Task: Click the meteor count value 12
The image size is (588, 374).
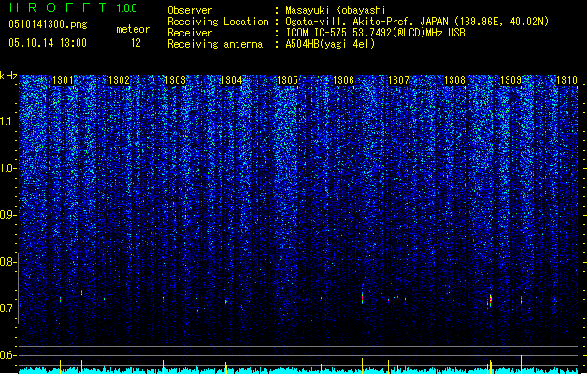Action: (136, 43)
